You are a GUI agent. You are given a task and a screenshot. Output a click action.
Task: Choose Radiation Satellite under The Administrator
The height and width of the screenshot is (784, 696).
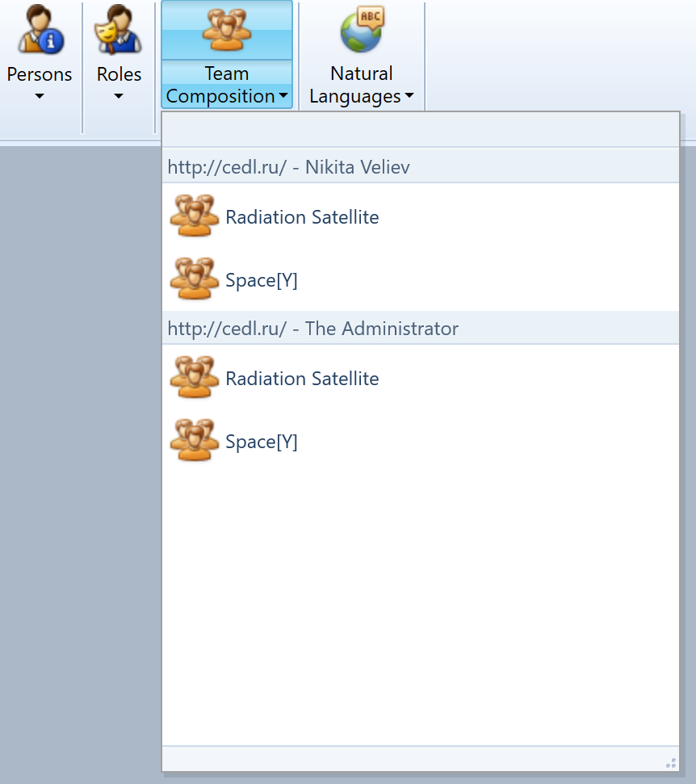(301, 378)
